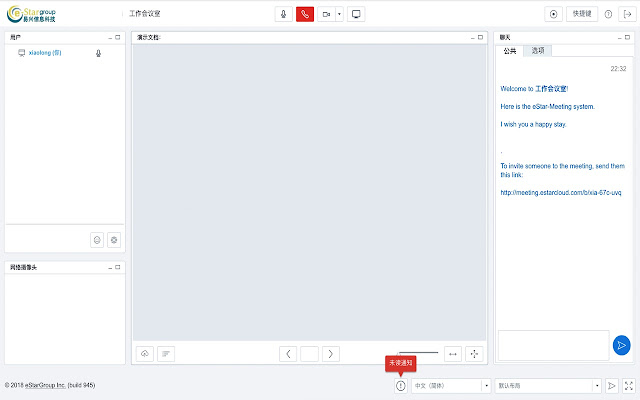Maximize the 演示文档 panel

tap(480, 37)
